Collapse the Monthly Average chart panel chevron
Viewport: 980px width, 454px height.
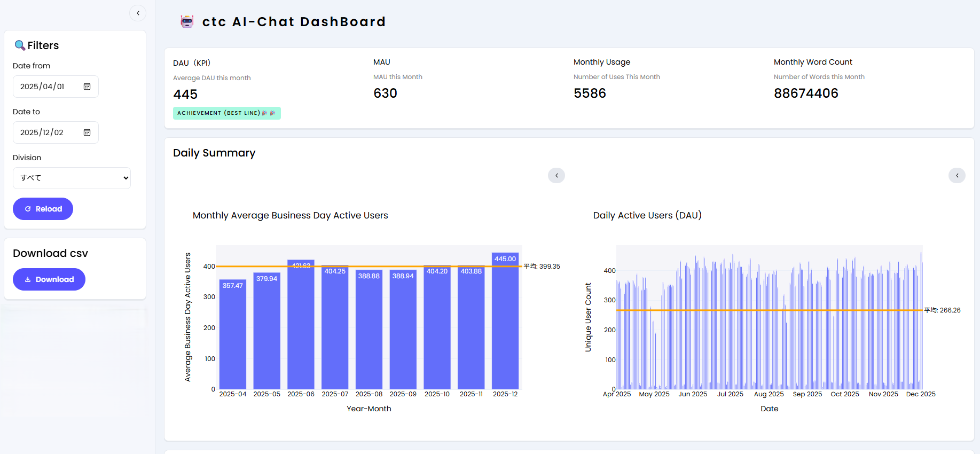click(556, 175)
